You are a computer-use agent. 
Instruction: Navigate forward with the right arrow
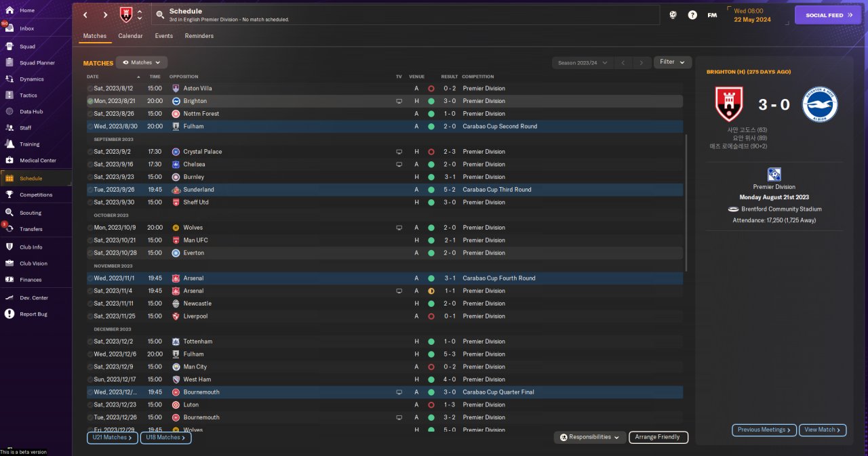[x=105, y=15]
